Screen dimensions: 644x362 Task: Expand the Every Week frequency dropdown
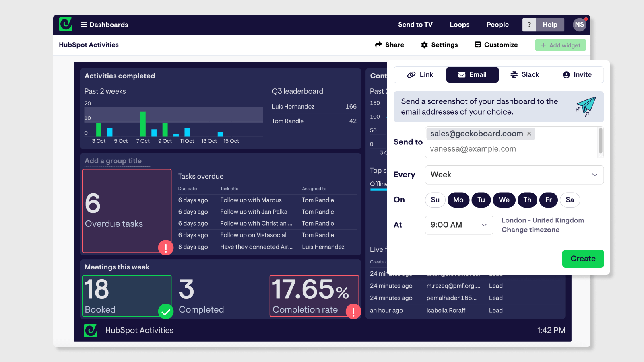(514, 175)
